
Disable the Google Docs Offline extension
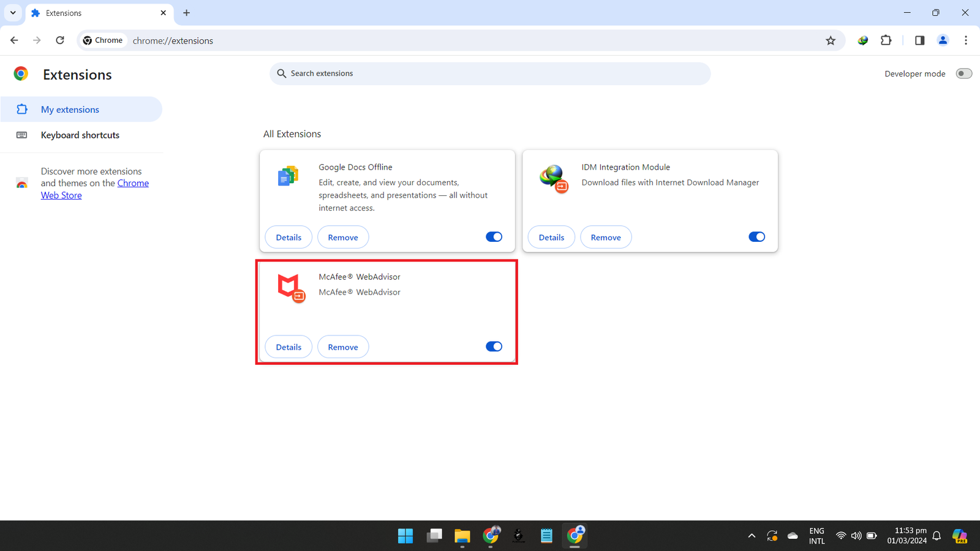pos(494,237)
